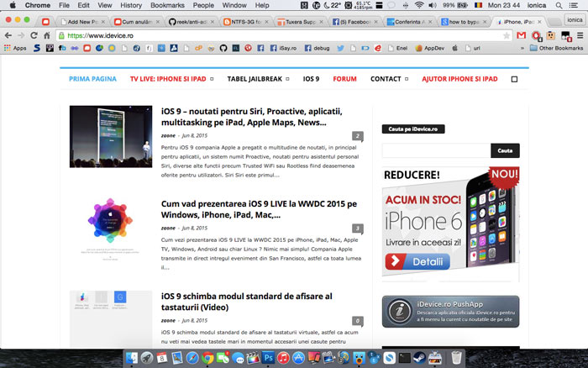
Task: Open the WWDC 2015 article thumbnail
Action: [110, 224]
